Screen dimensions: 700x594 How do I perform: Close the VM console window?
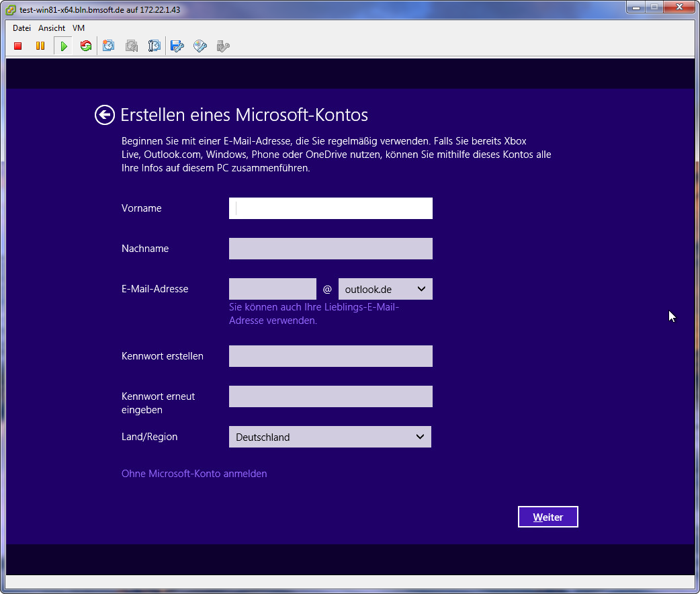coord(679,7)
